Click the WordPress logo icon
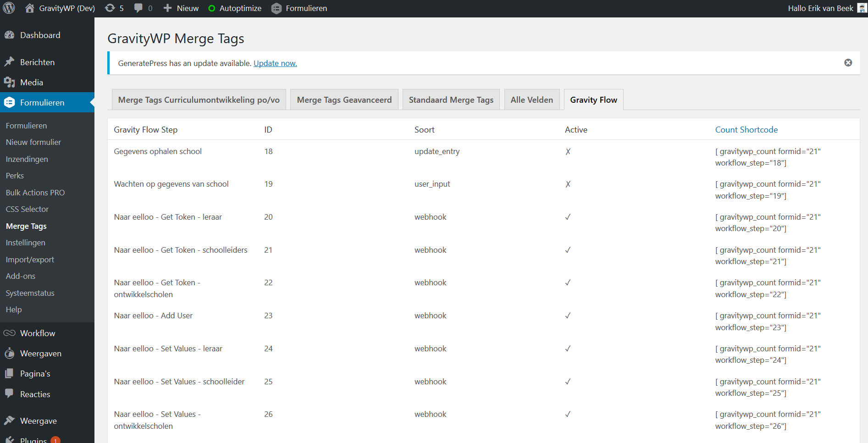The height and width of the screenshot is (443, 868). (9, 8)
